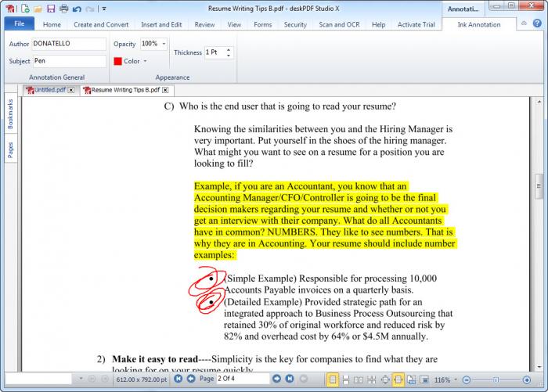Expand the Color dropdown arrow
The image size is (548, 392).
(146, 61)
